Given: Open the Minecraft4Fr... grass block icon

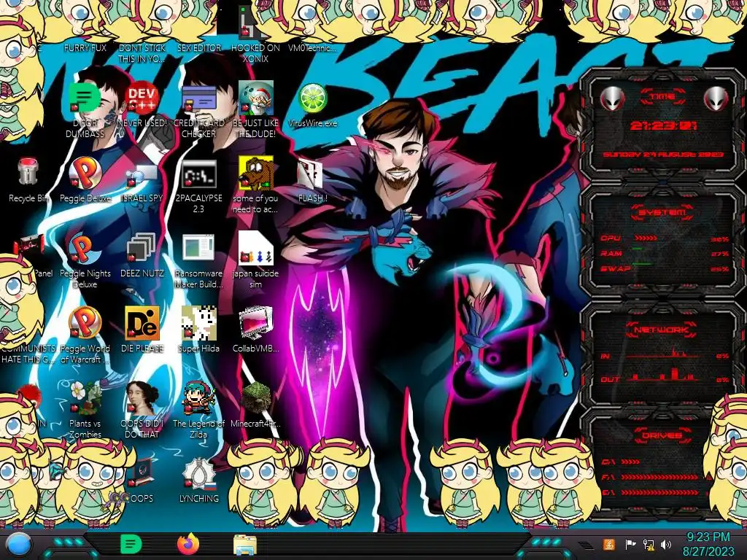Looking at the screenshot, I should coord(256,397).
